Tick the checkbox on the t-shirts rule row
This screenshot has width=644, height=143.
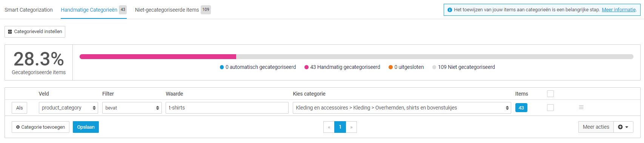(x=550, y=108)
